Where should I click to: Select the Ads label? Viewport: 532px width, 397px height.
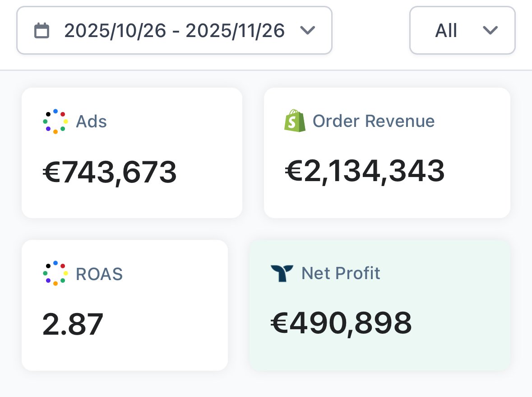click(91, 121)
